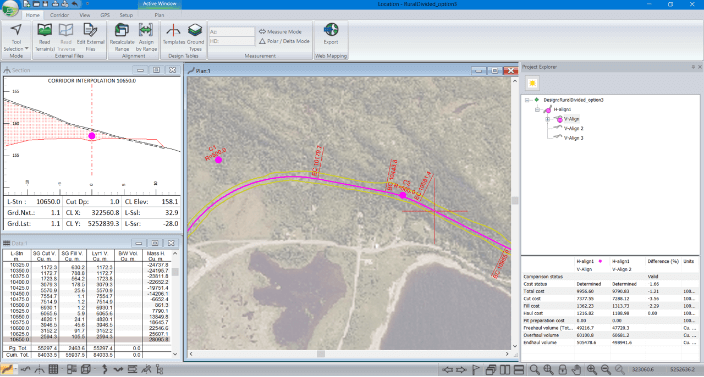Click Assign by Range icon
The height and width of the screenshot is (377, 704).
point(146,37)
